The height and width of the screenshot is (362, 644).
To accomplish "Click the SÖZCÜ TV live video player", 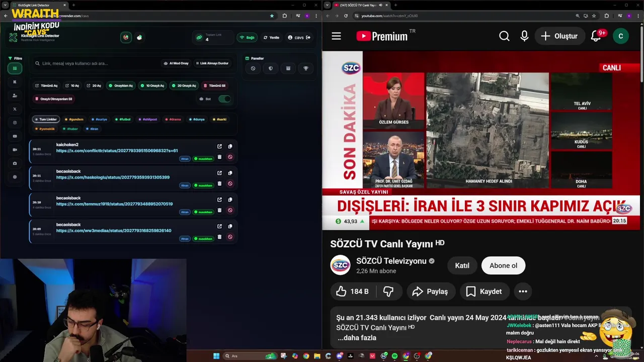I will pyautogui.click(x=481, y=140).
